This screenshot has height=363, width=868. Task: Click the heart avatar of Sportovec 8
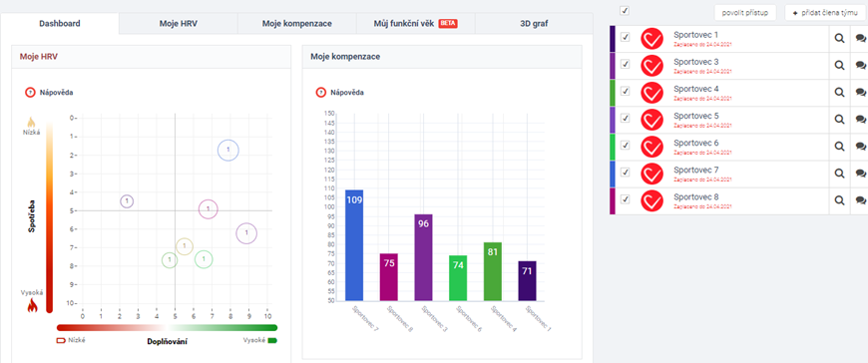[652, 200]
